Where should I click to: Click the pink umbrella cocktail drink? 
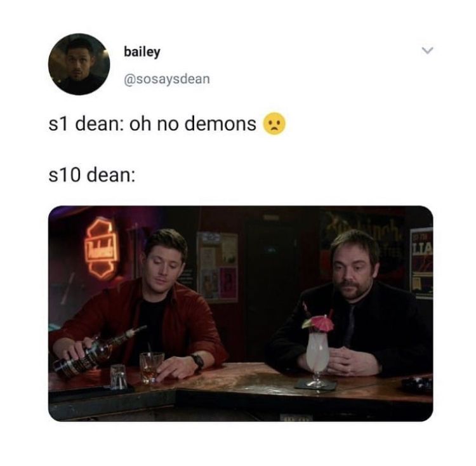pyautogui.click(x=317, y=350)
